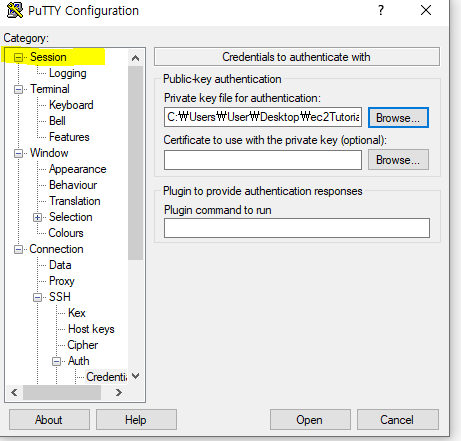This screenshot has width=461, height=441.
Task: Select the Terminal category
Action: [x=50, y=89]
